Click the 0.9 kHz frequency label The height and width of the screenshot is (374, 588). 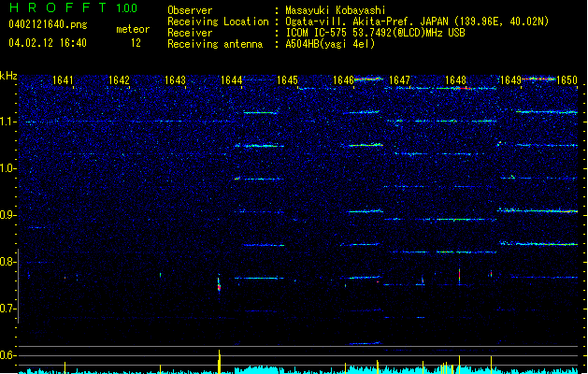tap(7, 215)
